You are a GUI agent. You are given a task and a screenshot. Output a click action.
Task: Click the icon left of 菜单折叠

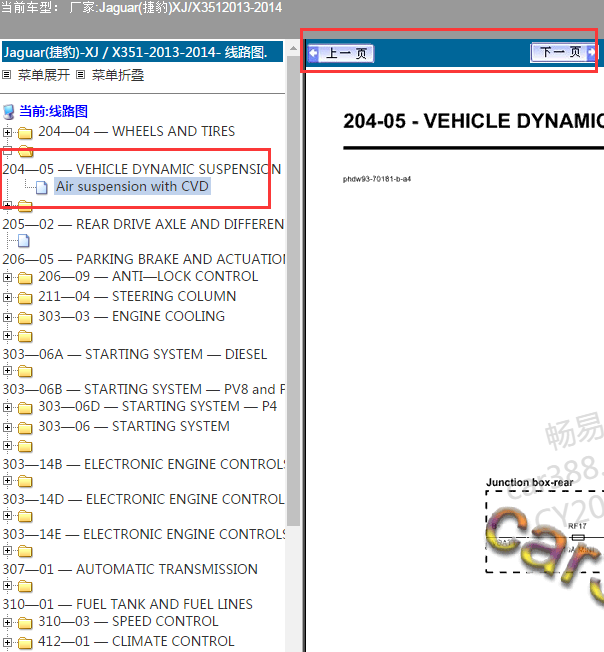click(x=81, y=75)
